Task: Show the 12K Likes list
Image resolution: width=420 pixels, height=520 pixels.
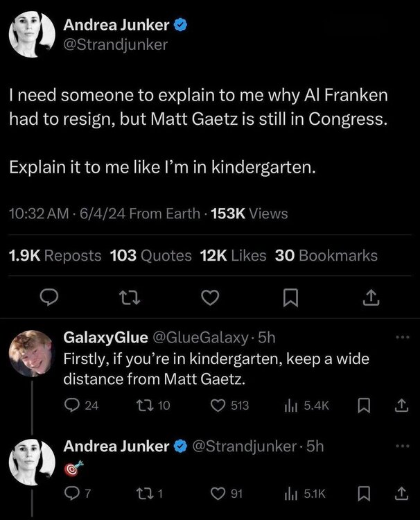Action: [233, 256]
